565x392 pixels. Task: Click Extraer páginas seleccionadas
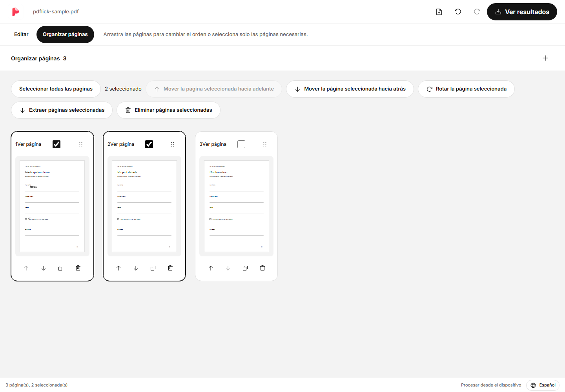pyautogui.click(x=62, y=110)
